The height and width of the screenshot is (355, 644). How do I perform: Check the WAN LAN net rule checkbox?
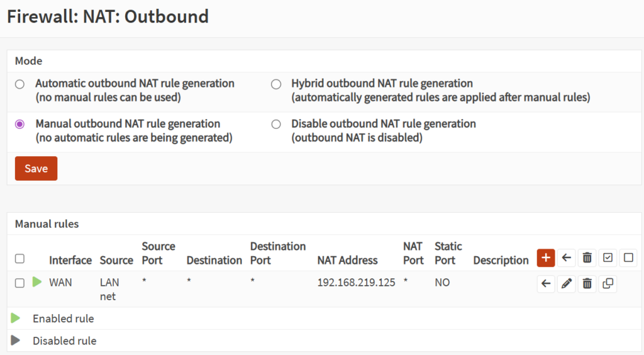(19, 283)
